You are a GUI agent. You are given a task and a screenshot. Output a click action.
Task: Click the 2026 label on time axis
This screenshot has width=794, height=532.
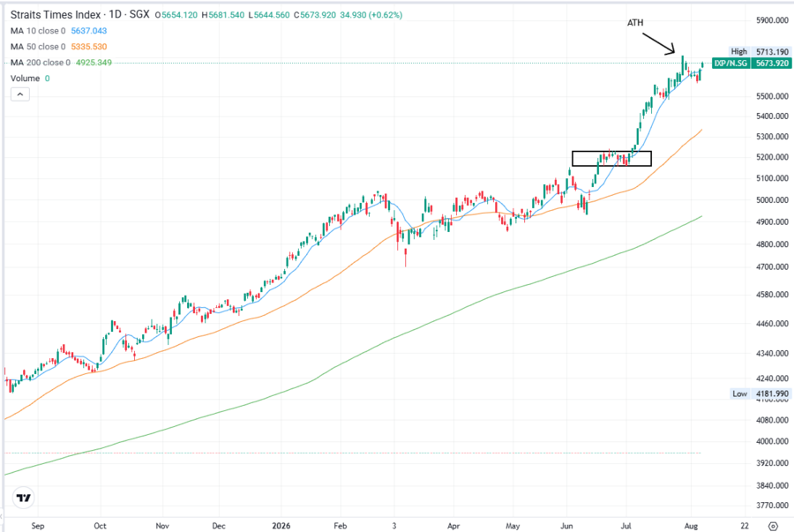pos(281,526)
